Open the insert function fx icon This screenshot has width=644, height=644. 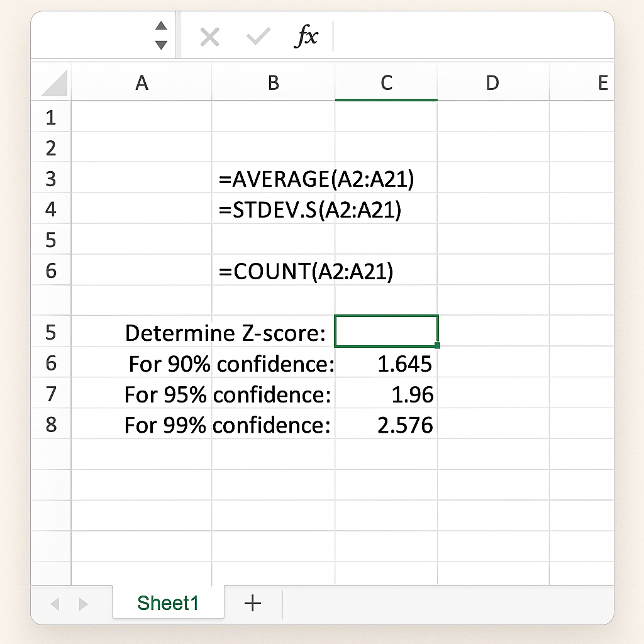point(306,38)
